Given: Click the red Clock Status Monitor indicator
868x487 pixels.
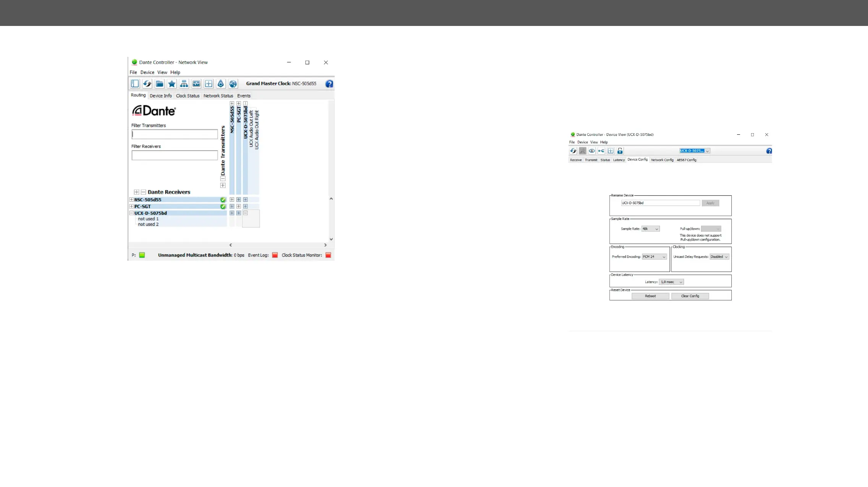Looking at the screenshot, I should [328, 255].
